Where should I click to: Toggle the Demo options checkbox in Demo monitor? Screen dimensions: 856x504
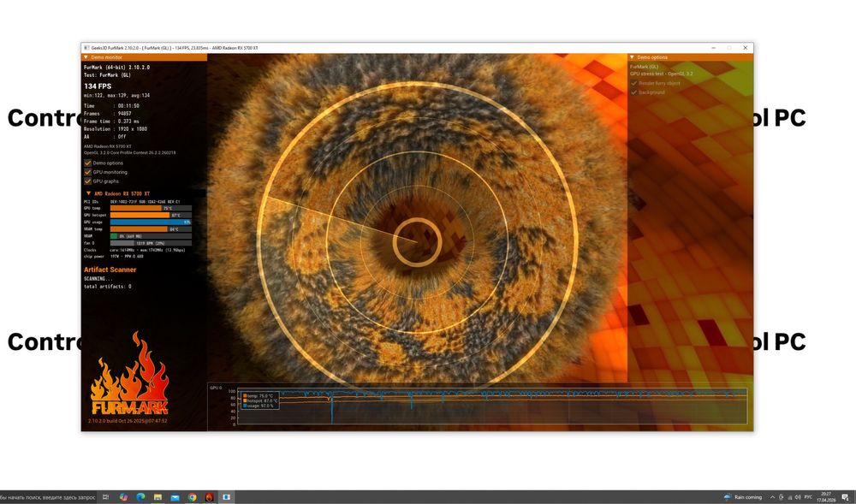(87, 163)
